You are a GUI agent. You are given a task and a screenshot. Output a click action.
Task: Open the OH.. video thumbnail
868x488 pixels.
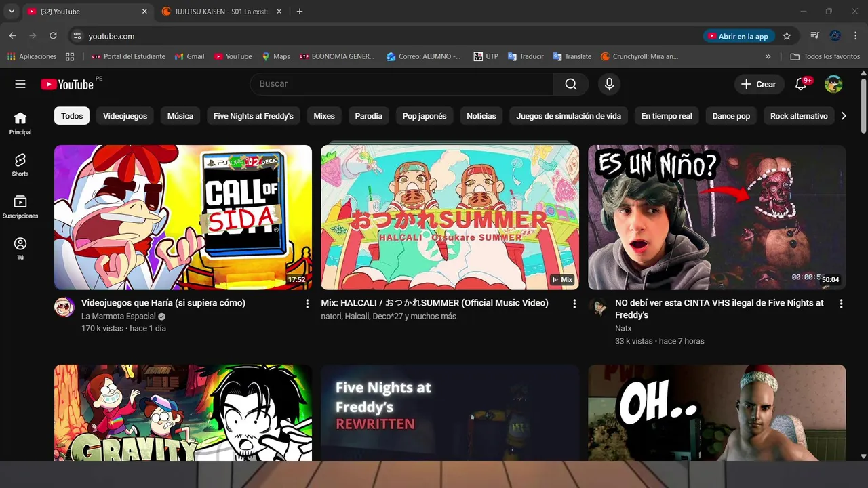717,413
